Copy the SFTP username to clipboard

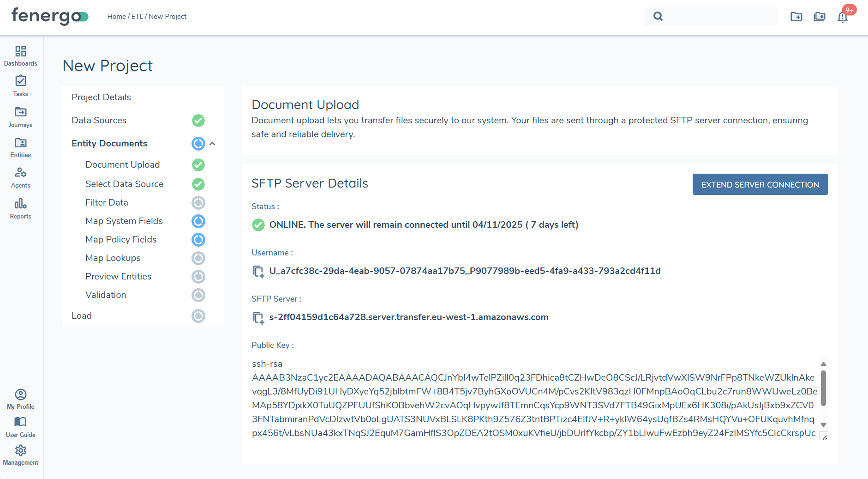click(x=258, y=271)
